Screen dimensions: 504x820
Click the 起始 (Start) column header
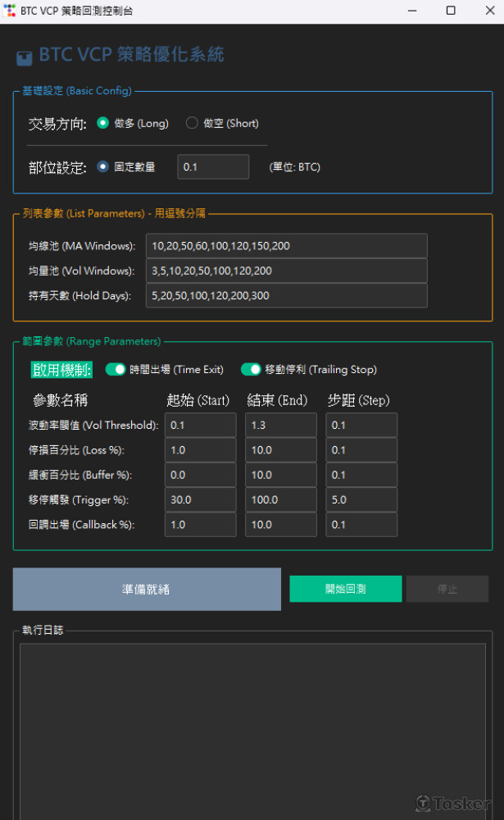pyautogui.click(x=198, y=400)
